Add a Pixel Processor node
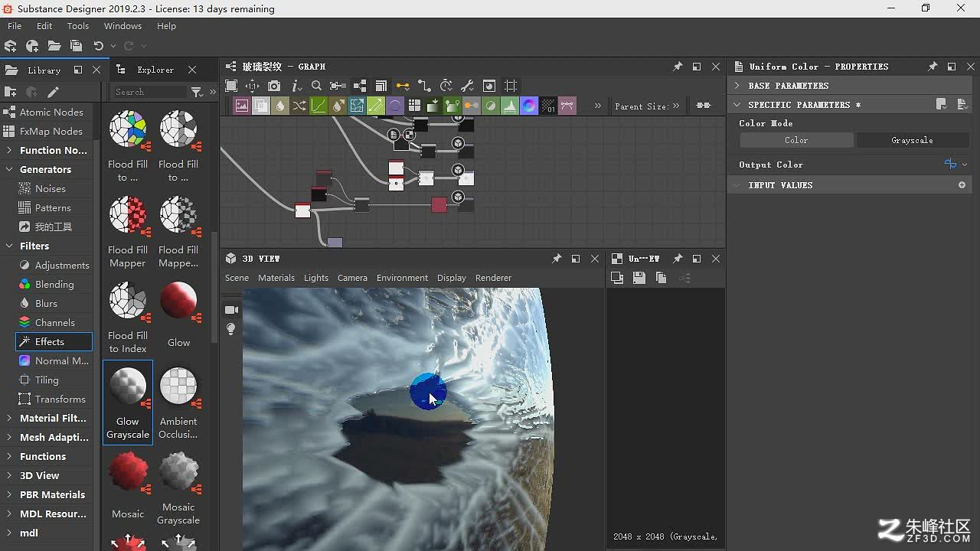 coord(548,106)
